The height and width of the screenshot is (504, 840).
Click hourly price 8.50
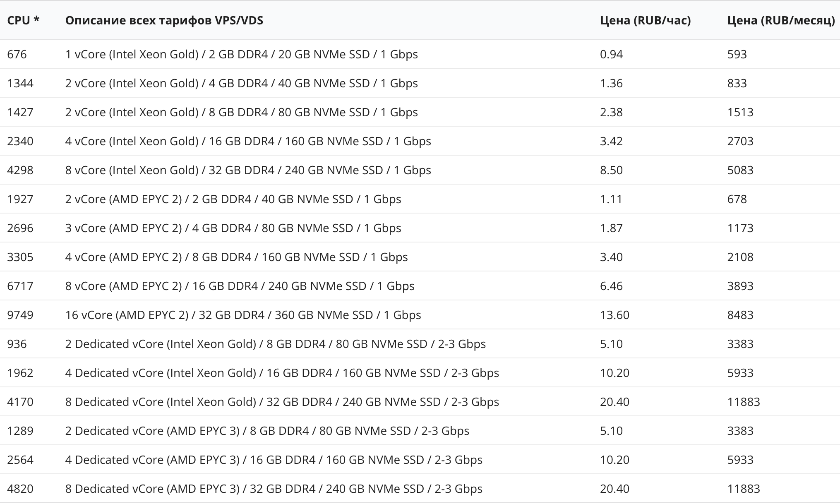point(612,170)
